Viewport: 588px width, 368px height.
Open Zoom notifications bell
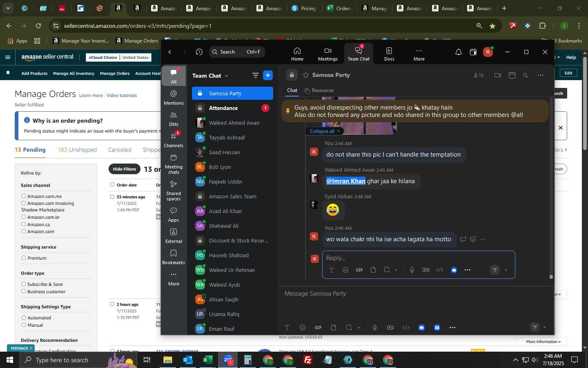458,52
